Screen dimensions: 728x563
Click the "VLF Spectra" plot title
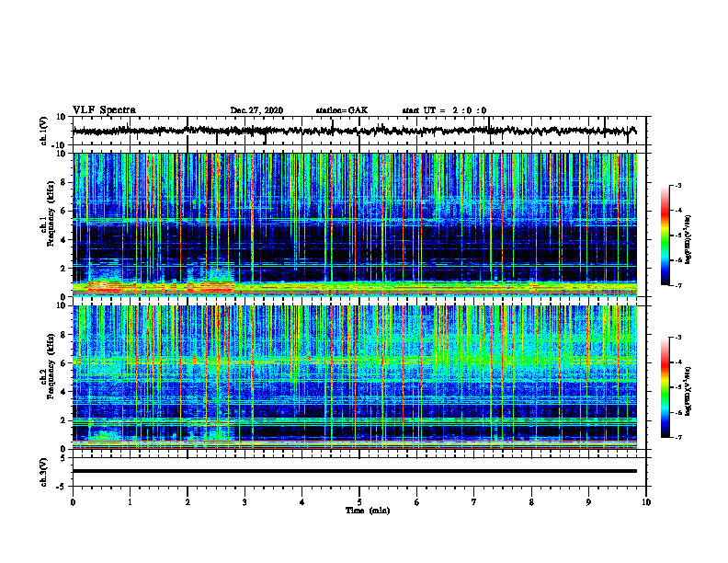pos(104,109)
